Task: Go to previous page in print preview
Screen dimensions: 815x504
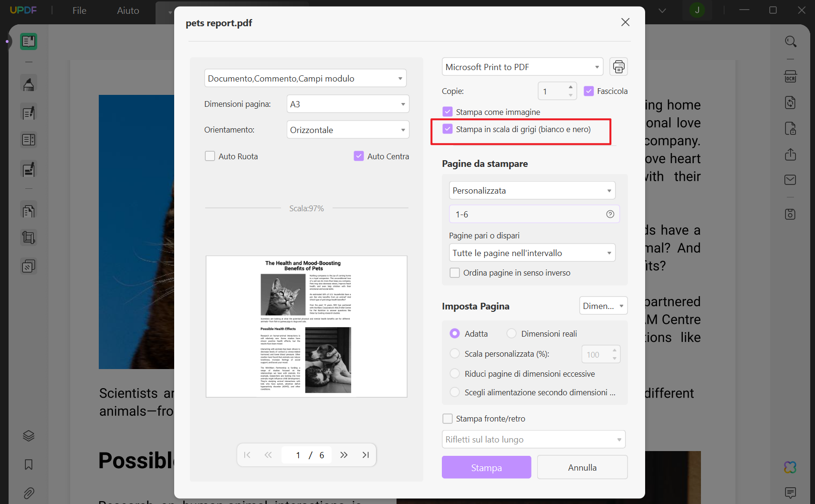Action: point(268,455)
